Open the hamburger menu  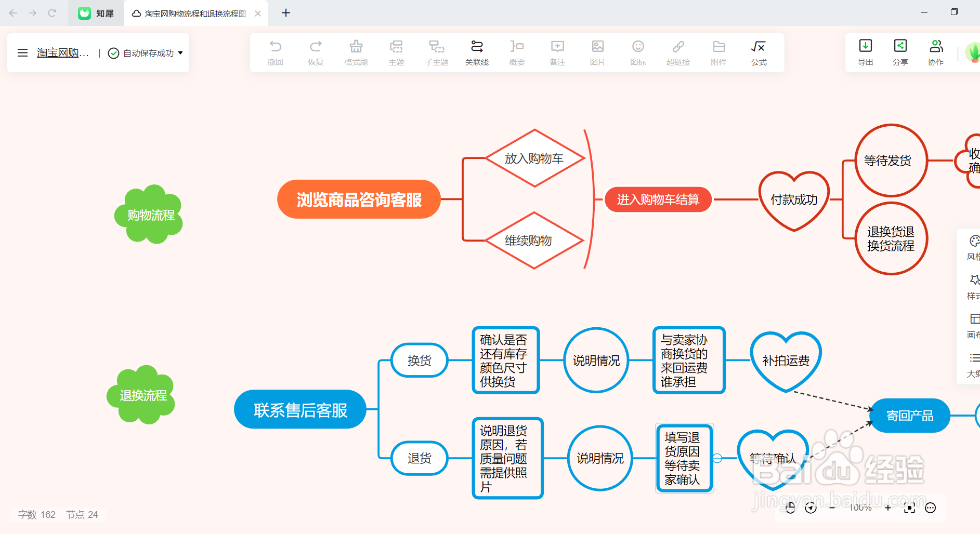point(22,53)
